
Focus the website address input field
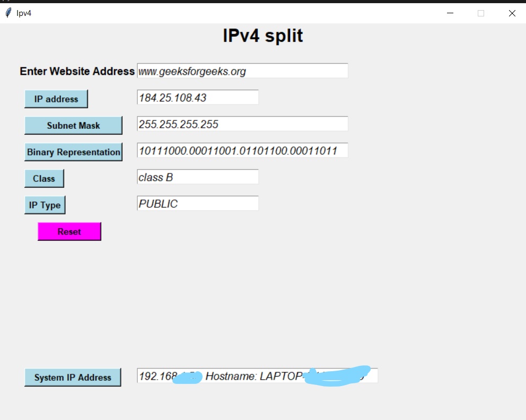coord(242,71)
